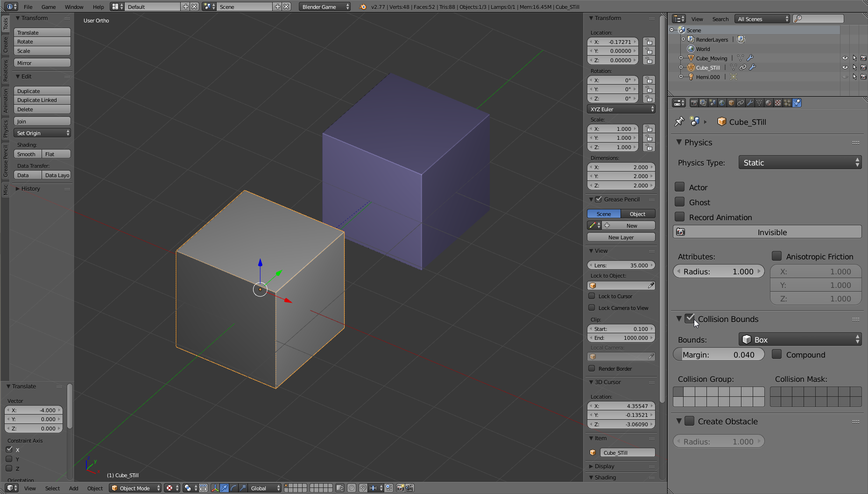The image size is (868, 494).
Task: Open the Material properties tab (sphere icon)
Action: (x=769, y=103)
